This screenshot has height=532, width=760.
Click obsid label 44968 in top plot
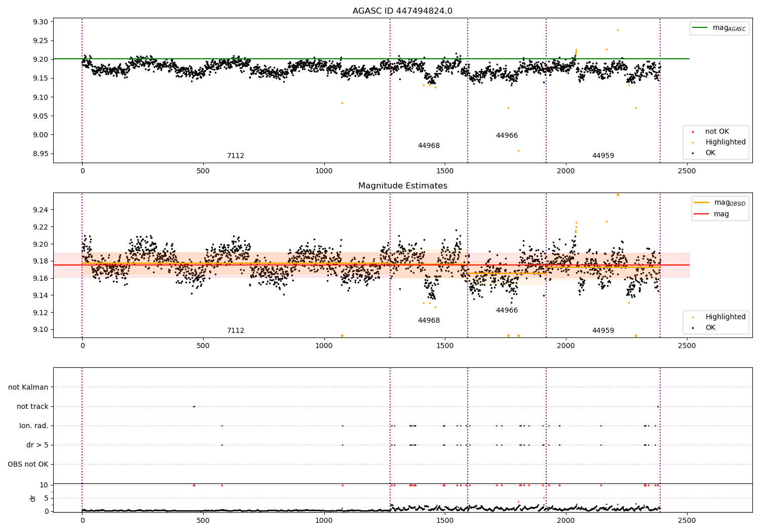[x=429, y=146]
